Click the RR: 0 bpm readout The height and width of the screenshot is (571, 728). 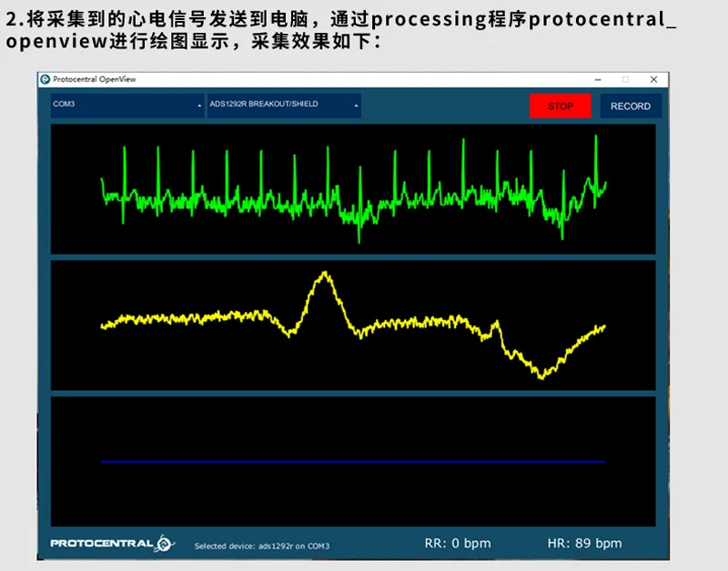tap(457, 544)
